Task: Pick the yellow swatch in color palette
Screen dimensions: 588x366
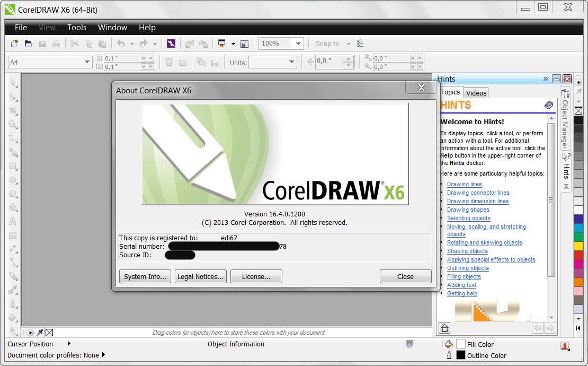Action: click(578, 246)
